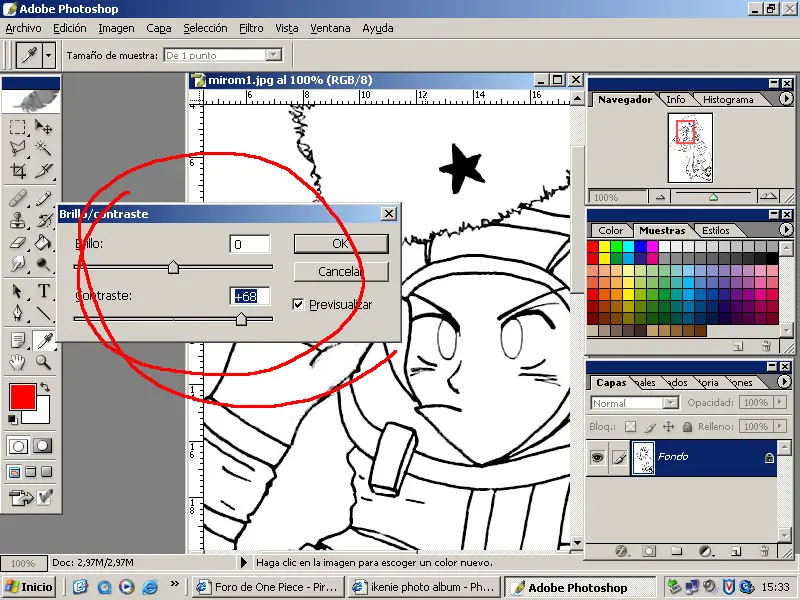This screenshot has height=600, width=800.
Task: Select the Crop tool
Action: (x=17, y=170)
